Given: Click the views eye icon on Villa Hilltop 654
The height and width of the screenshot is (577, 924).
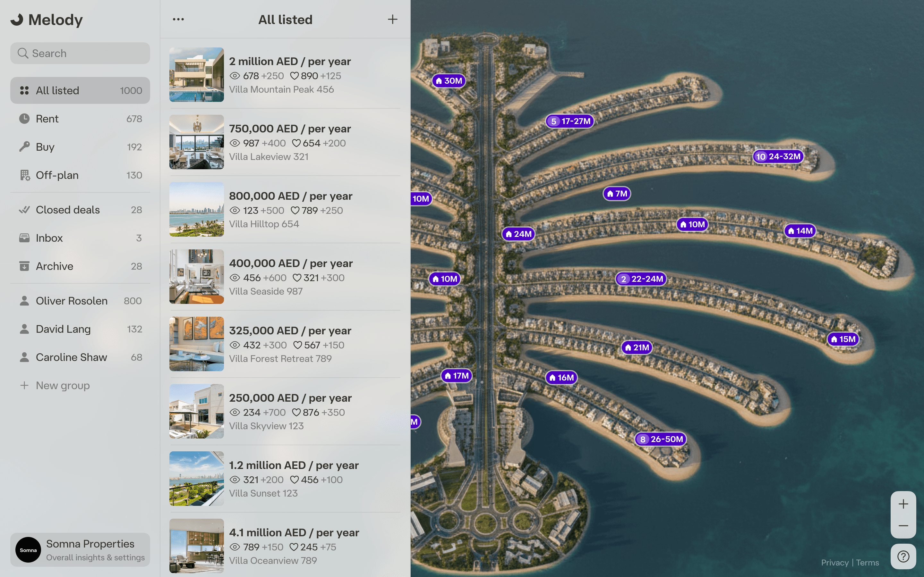Looking at the screenshot, I should (x=235, y=210).
